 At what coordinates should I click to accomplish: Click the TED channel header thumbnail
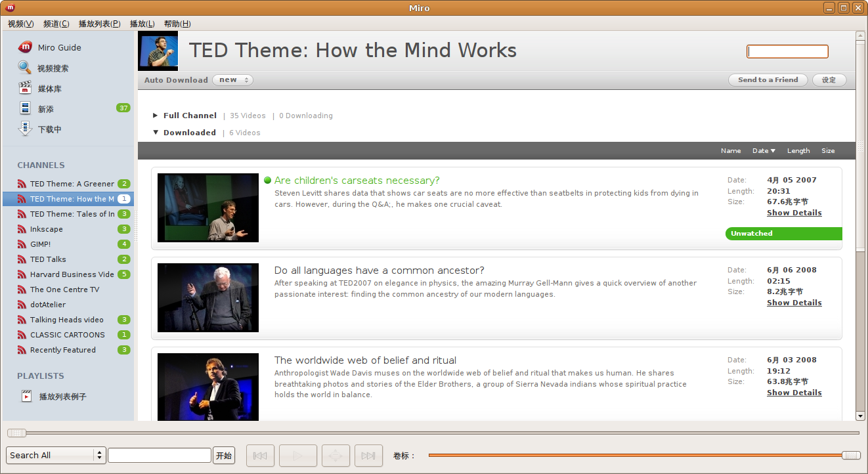tap(158, 51)
